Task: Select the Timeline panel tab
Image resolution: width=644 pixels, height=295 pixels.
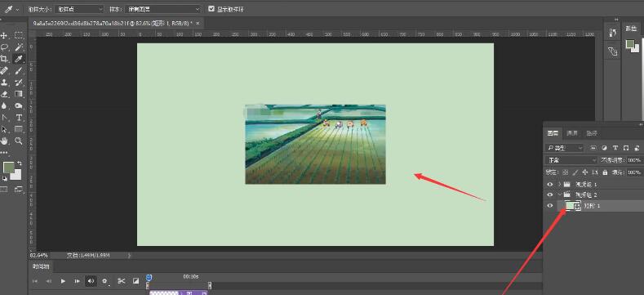Action: pyautogui.click(x=41, y=266)
